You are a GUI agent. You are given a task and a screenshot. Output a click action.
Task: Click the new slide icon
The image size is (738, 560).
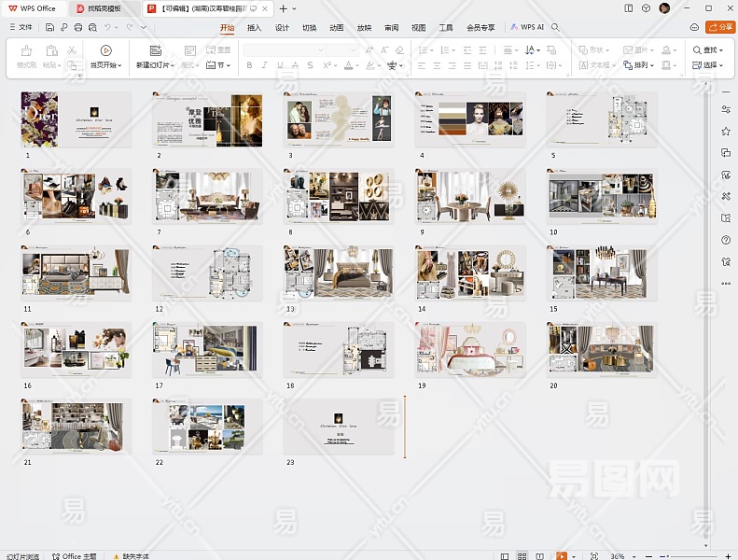click(155, 50)
